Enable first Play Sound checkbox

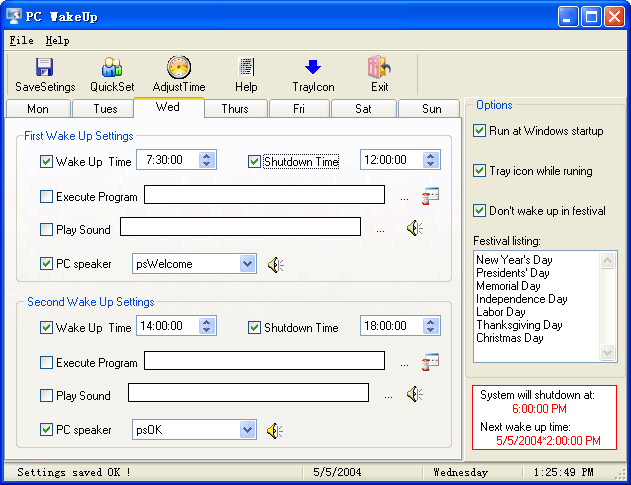[x=46, y=229]
